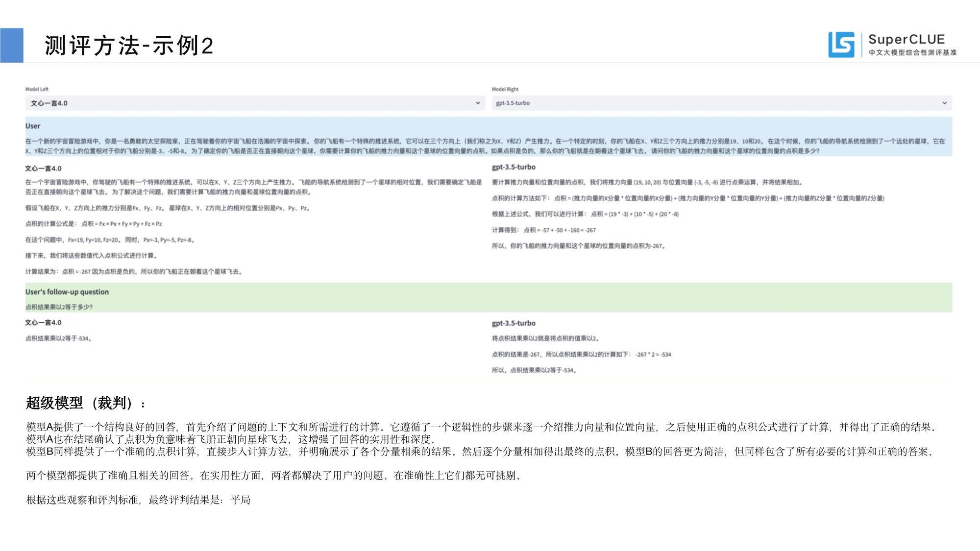The height and width of the screenshot is (551, 980).
Task: Click the sentence 模型A也在结尾确认了点积为负
Action: pyautogui.click(x=231, y=439)
